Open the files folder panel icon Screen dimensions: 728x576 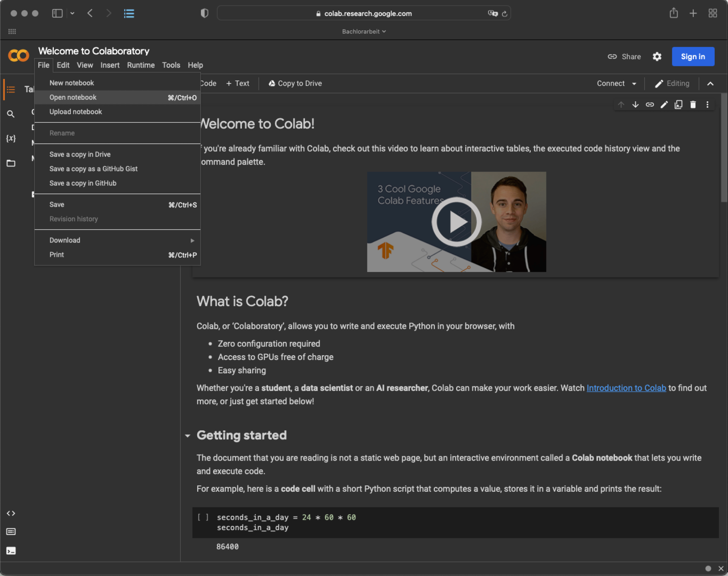point(11,163)
